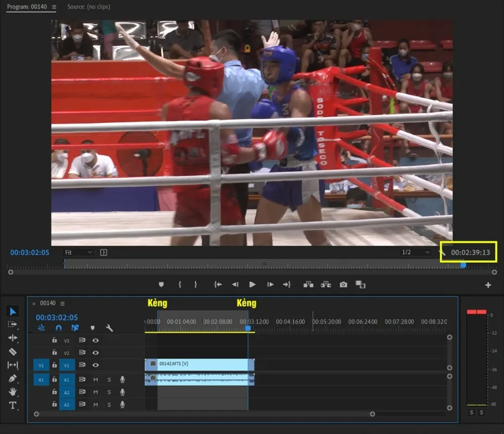
Task: Select the Slip tool
Action: pyautogui.click(x=13, y=365)
